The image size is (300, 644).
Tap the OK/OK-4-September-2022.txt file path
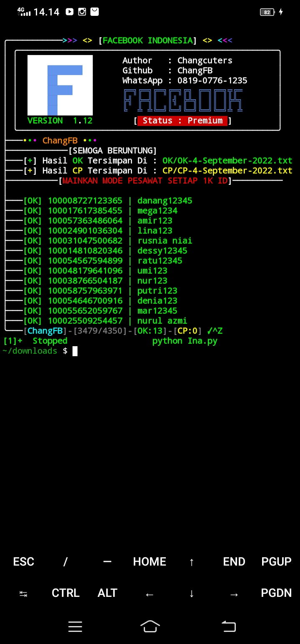227,161
